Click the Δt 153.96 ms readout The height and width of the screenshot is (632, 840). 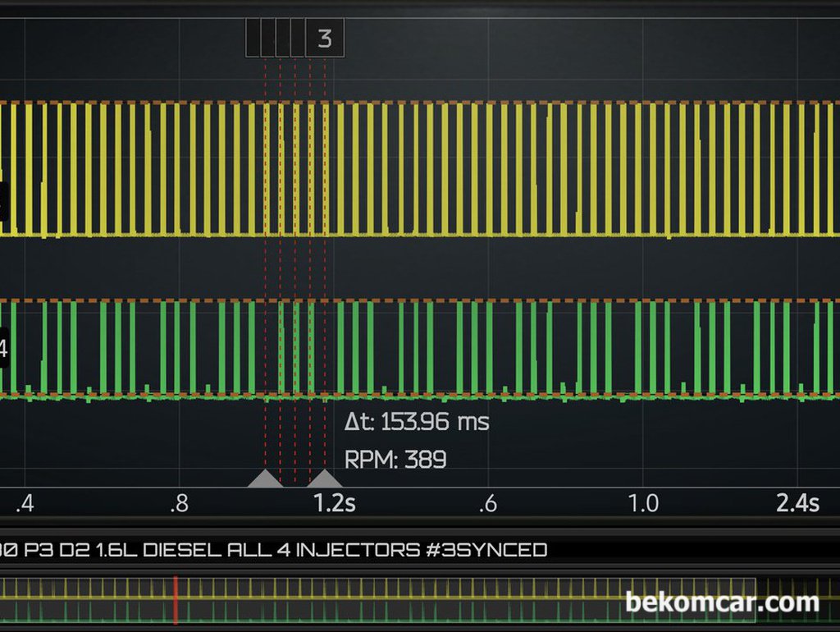[x=417, y=422]
